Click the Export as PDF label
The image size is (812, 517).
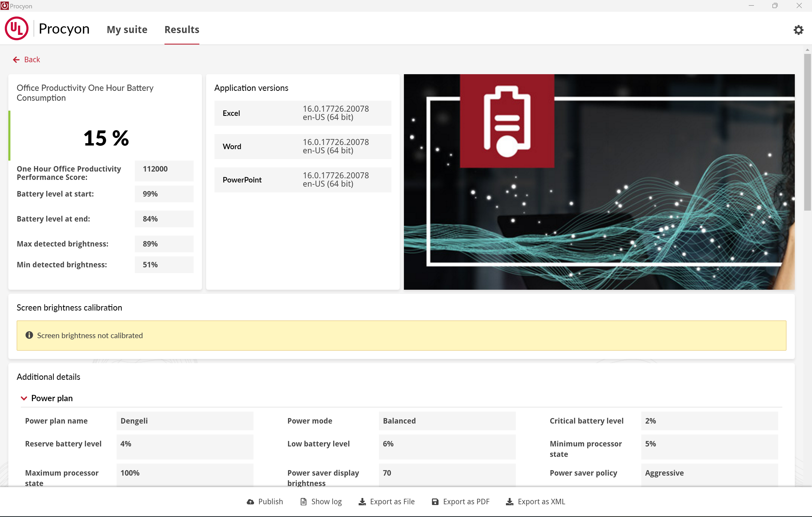[x=466, y=502]
